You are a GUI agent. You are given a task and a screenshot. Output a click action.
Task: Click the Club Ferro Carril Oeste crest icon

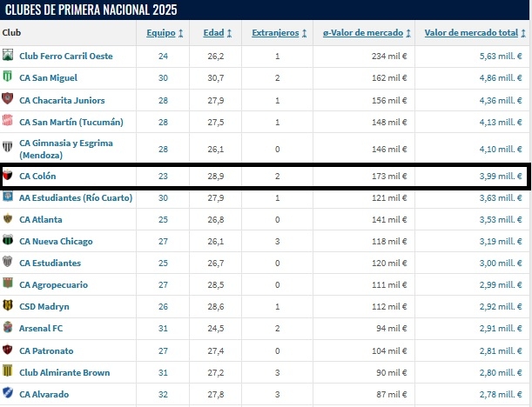tap(8, 56)
